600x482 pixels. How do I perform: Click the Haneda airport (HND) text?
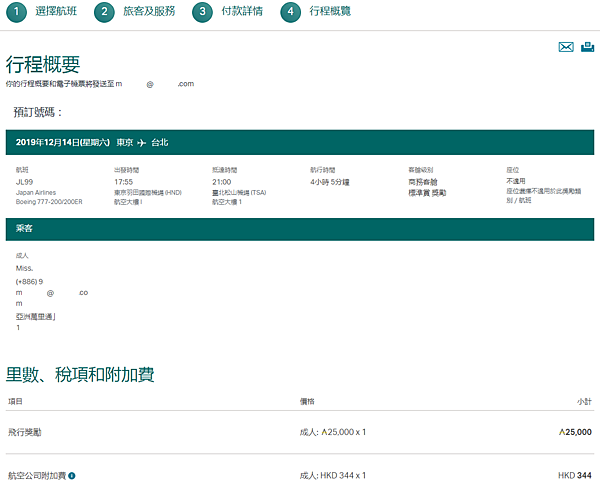click(x=148, y=192)
